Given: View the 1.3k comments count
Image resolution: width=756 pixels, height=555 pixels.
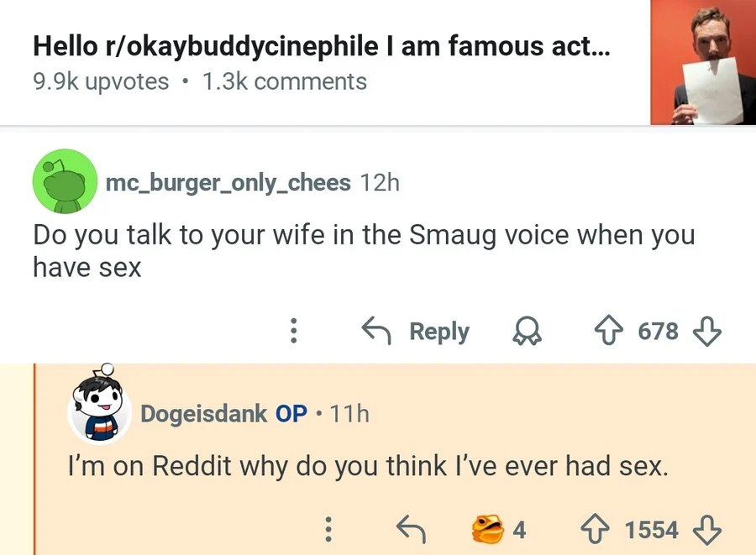Looking at the screenshot, I should pyautogui.click(x=285, y=81).
